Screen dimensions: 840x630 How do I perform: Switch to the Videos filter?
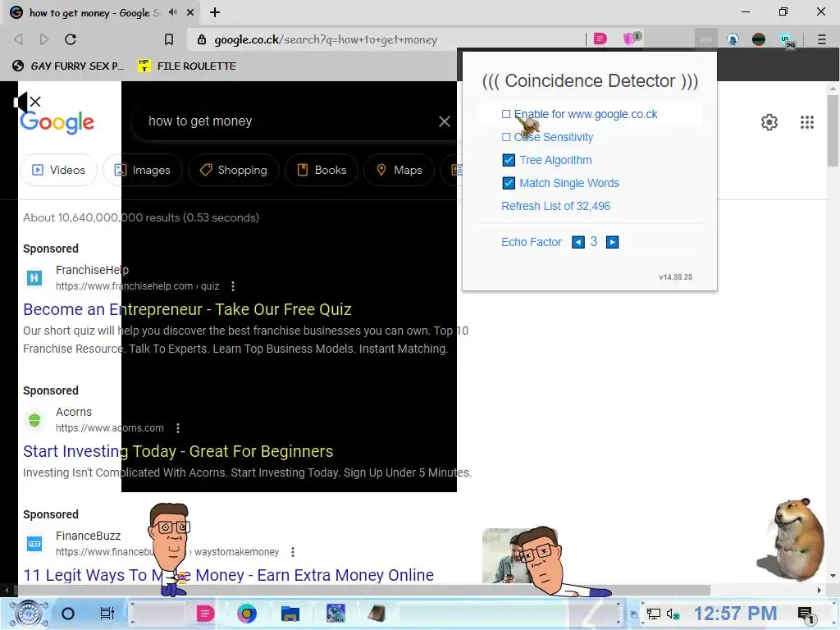[58, 170]
